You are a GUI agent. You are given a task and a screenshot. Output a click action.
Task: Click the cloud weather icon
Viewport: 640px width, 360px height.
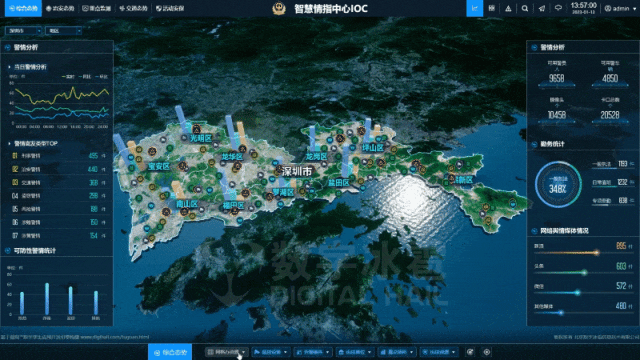coord(558,8)
